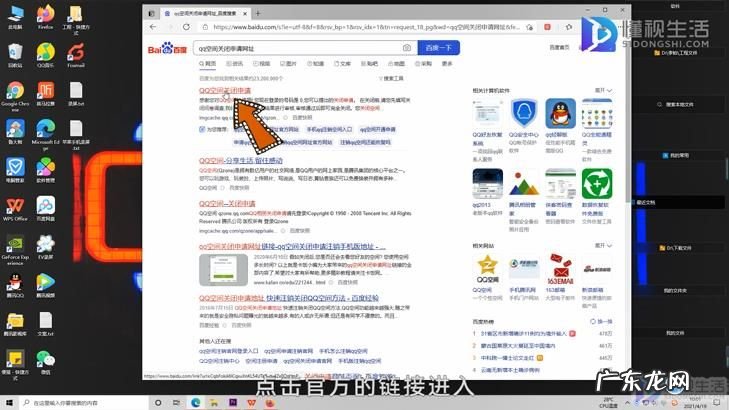Click the green recycle data-recovery software thumbnail

coord(597,184)
